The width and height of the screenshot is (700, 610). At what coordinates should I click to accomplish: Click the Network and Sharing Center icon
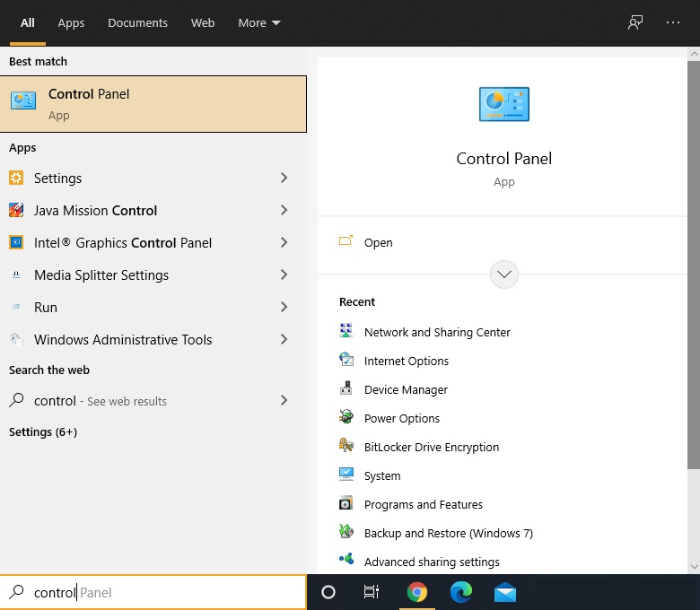(346, 331)
